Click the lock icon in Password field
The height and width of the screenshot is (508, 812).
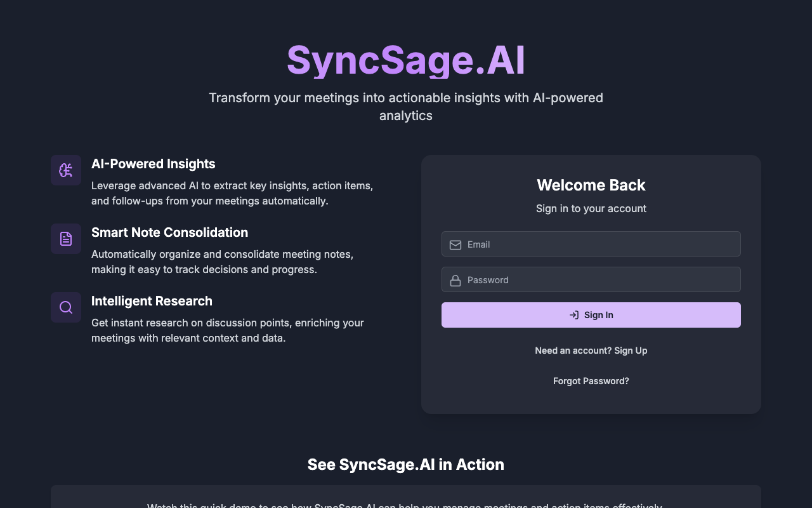coord(455,280)
